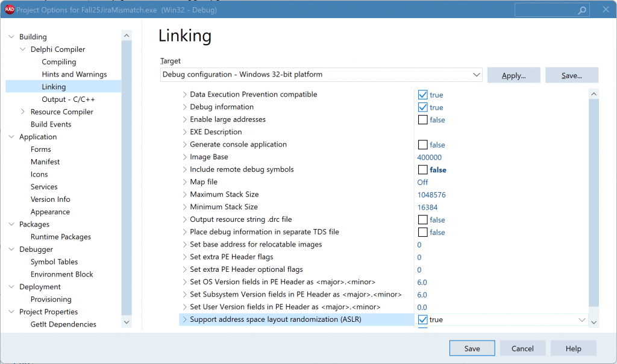Click the bottom Save button
The image size is (617, 364).
point(472,348)
